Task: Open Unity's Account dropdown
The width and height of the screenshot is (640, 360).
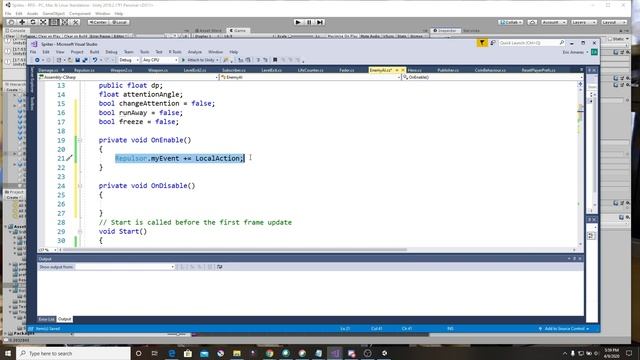Action: point(554,22)
